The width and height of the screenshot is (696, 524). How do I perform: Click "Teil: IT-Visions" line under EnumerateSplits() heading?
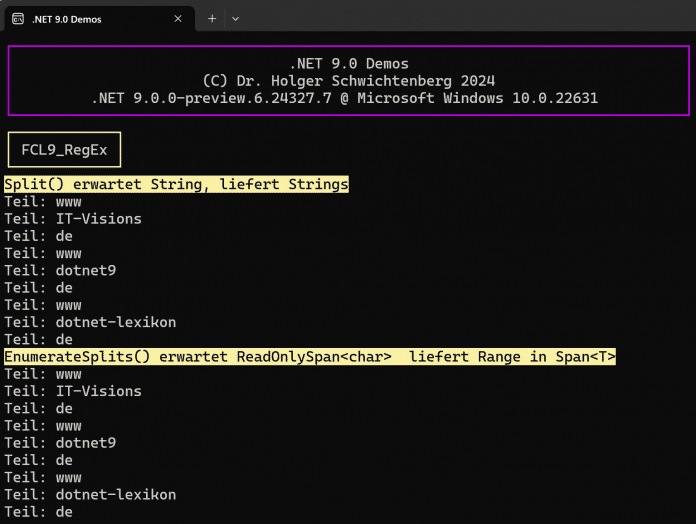click(x=73, y=391)
